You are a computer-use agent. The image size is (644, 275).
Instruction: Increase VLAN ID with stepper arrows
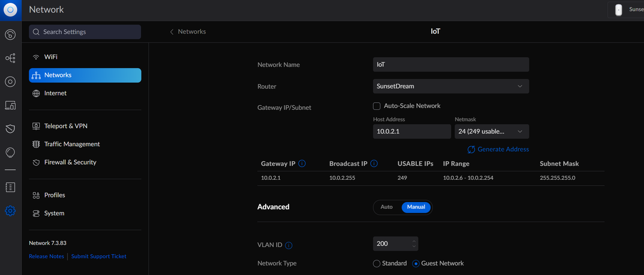[414, 241]
